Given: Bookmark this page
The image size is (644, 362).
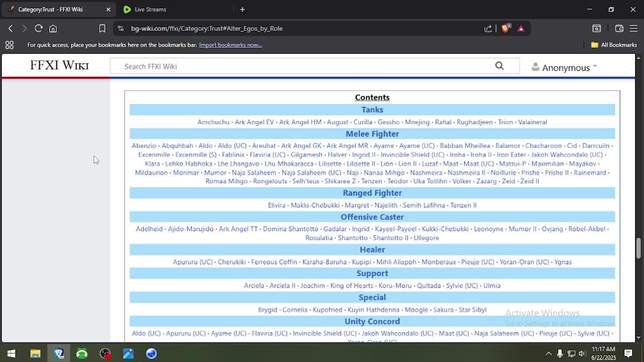Looking at the screenshot, I should [x=102, y=29].
